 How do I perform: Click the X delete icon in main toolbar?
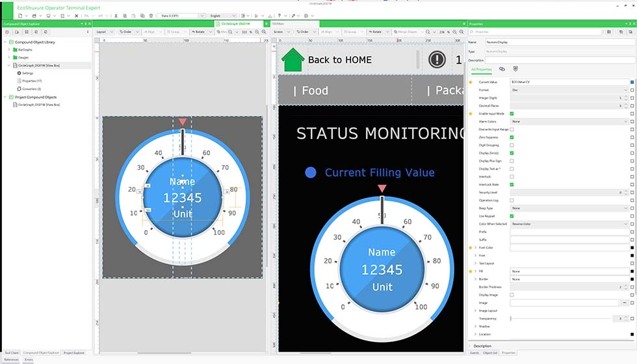click(77, 16)
